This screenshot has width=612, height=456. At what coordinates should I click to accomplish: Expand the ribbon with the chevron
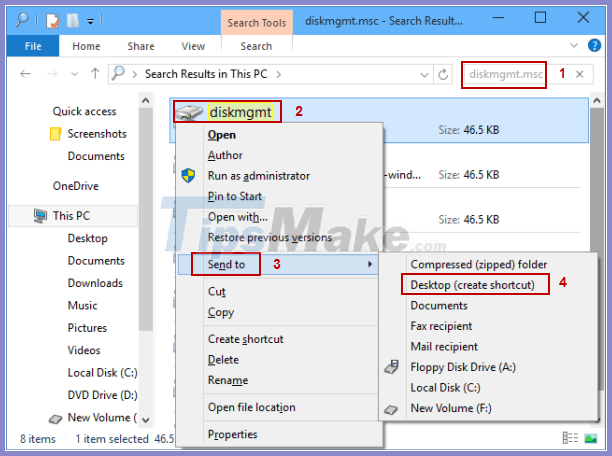[x=574, y=45]
